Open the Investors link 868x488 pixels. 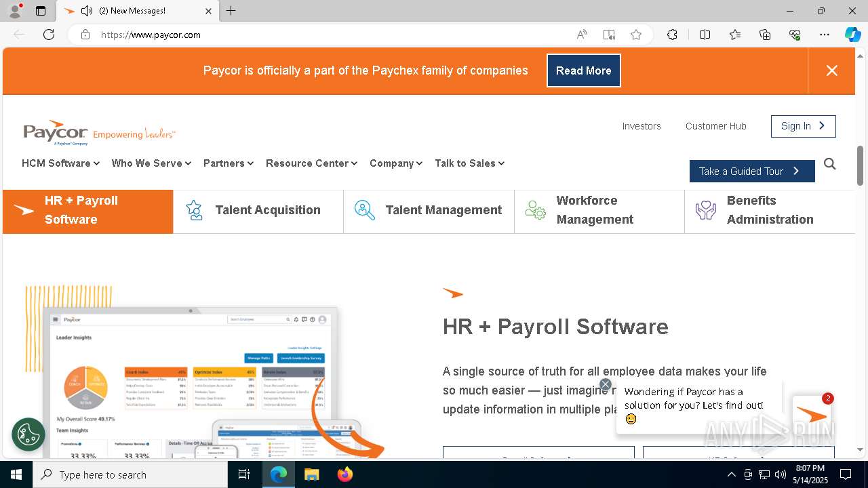tap(642, 126)
